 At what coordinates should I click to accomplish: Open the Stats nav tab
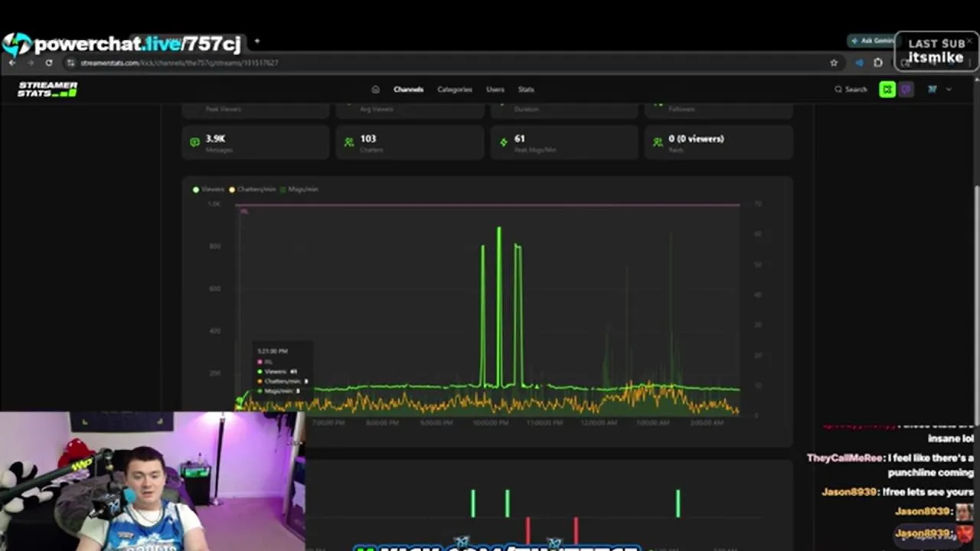point(526,90)
